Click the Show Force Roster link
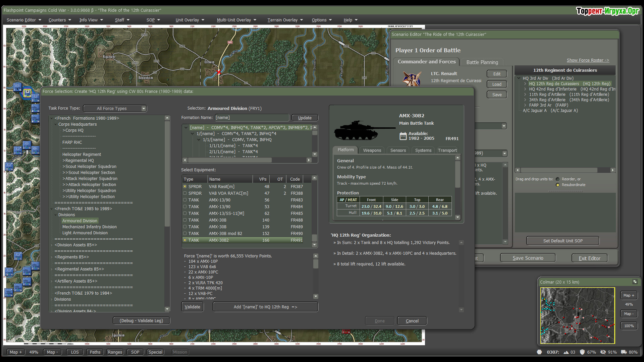The height and width of the screenshot is (362, 644). pyautogui.click(x=588, y=60)
